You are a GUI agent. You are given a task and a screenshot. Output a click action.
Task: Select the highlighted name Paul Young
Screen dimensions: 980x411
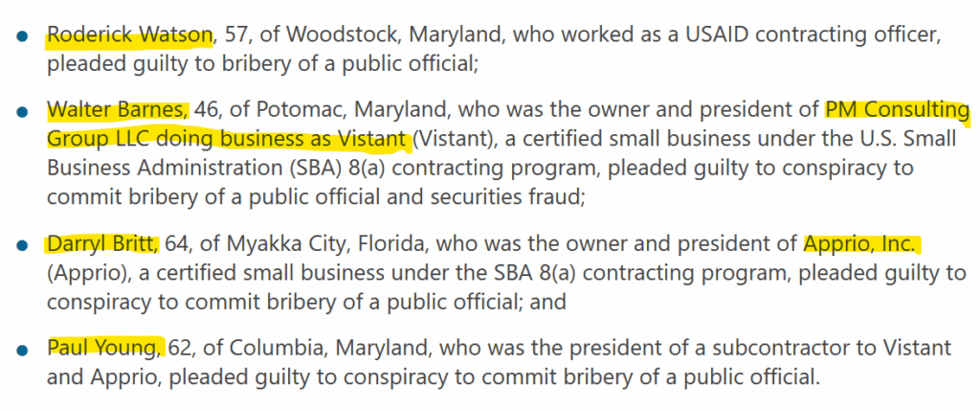tap(106, 345)
